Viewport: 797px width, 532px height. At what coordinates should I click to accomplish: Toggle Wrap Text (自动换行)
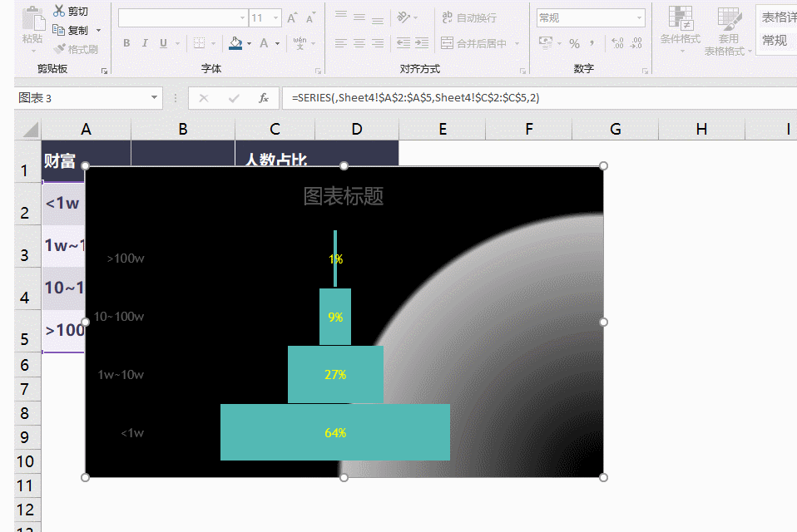pyautogui.click(x=469, y=17)
